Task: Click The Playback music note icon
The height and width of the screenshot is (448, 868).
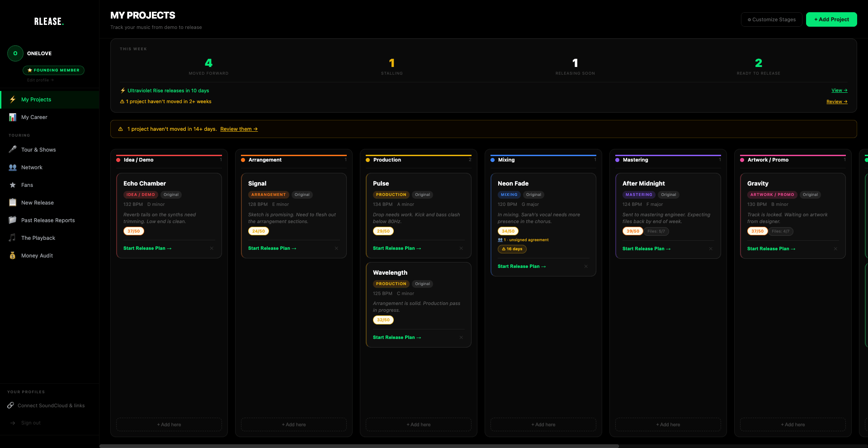Action: [x=13, y=238]
